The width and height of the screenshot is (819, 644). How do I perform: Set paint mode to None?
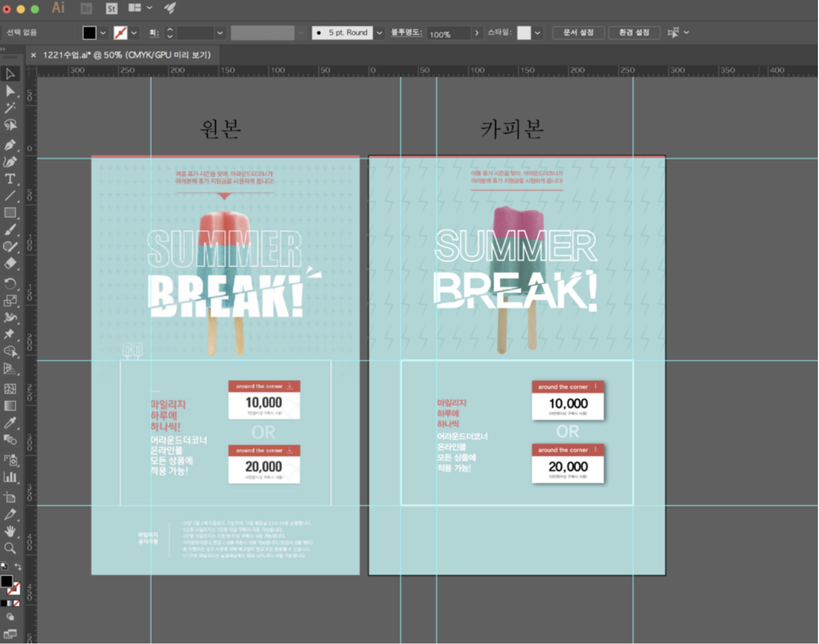[x=16, y=603]
